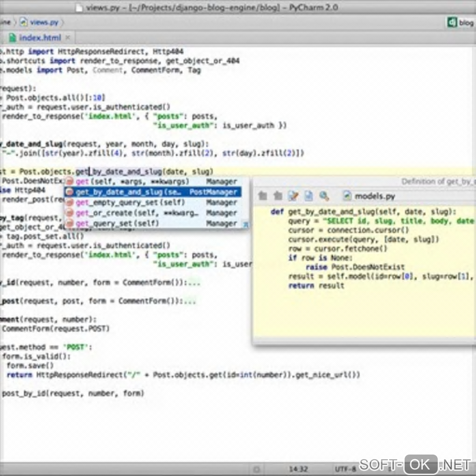Screen dimensions: 476x476
Task: Click the Post.objects.all()[:10] expression
Action: tap(56, 98)
